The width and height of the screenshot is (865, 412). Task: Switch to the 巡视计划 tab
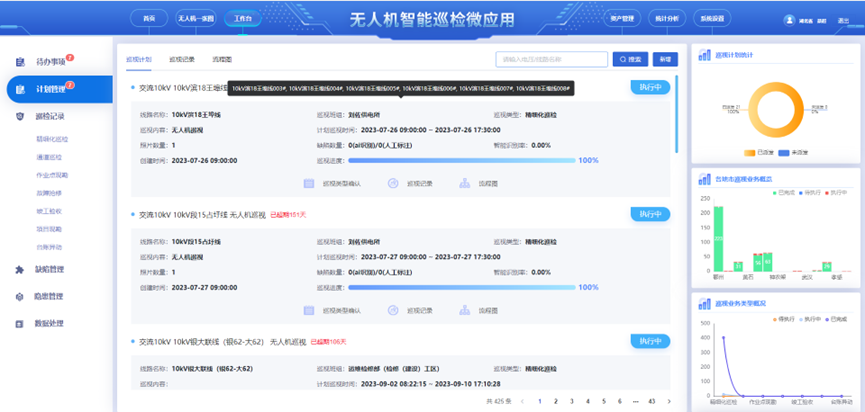[138, 59]
